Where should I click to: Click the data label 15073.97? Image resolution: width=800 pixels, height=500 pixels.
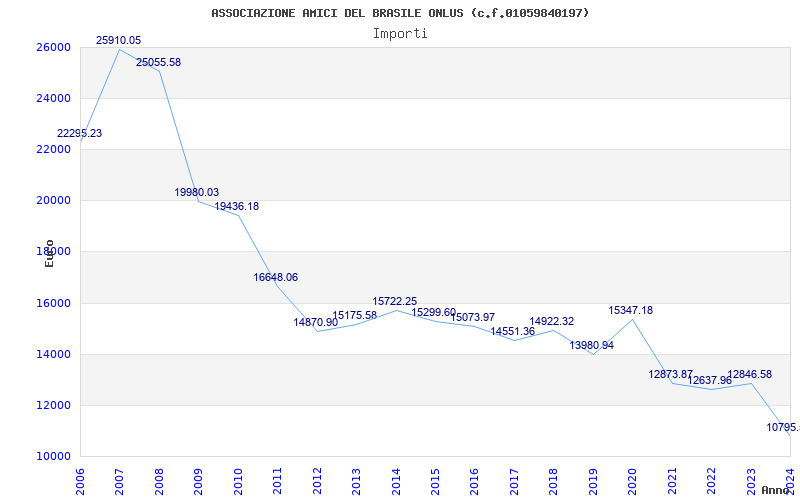pyautogui.click(x=472, y=317)
